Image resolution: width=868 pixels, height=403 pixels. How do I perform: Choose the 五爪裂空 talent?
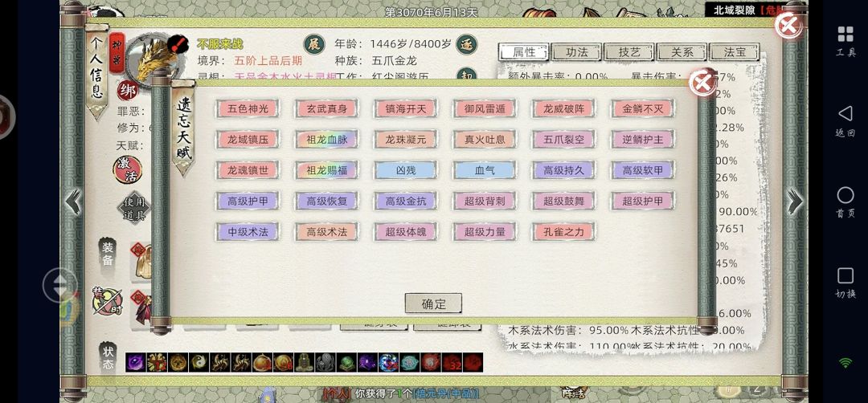[x=563, y=140]
